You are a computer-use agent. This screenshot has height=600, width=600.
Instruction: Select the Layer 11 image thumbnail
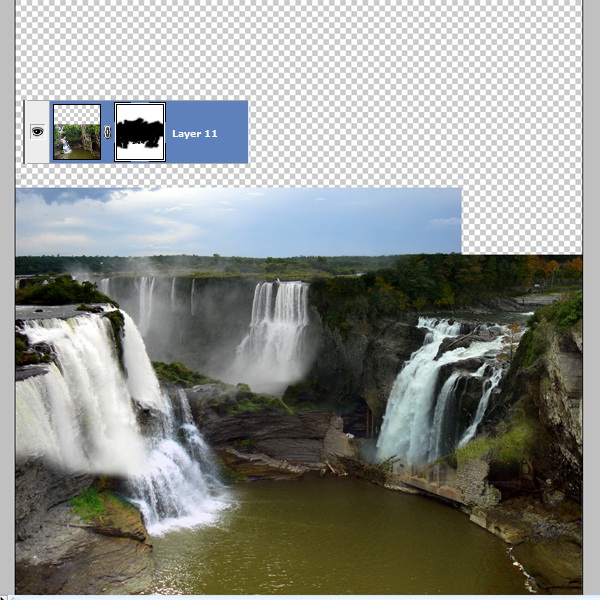click(77, 131)
